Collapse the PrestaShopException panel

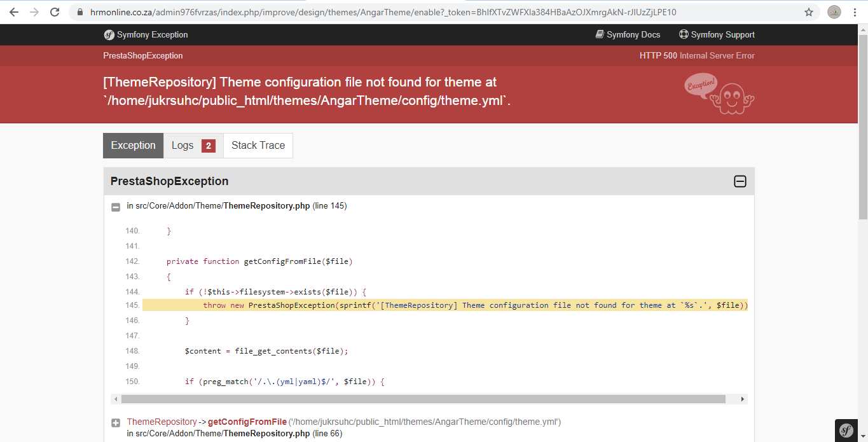tap(740, 182)
